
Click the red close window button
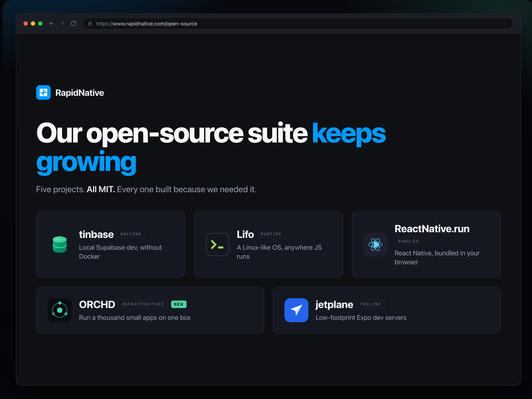[26, 24]
